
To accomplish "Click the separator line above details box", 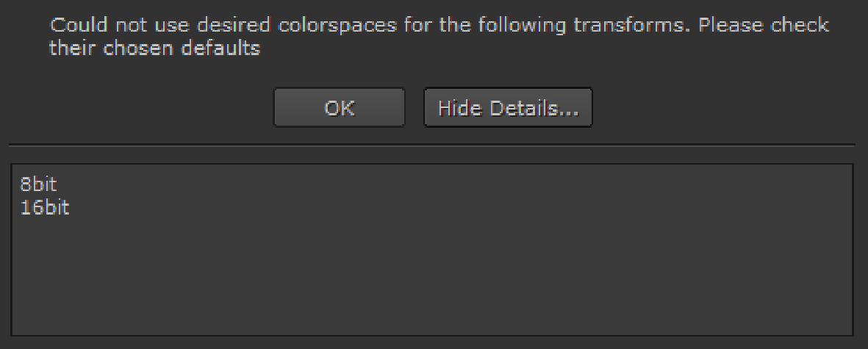I will pos(432,144).
